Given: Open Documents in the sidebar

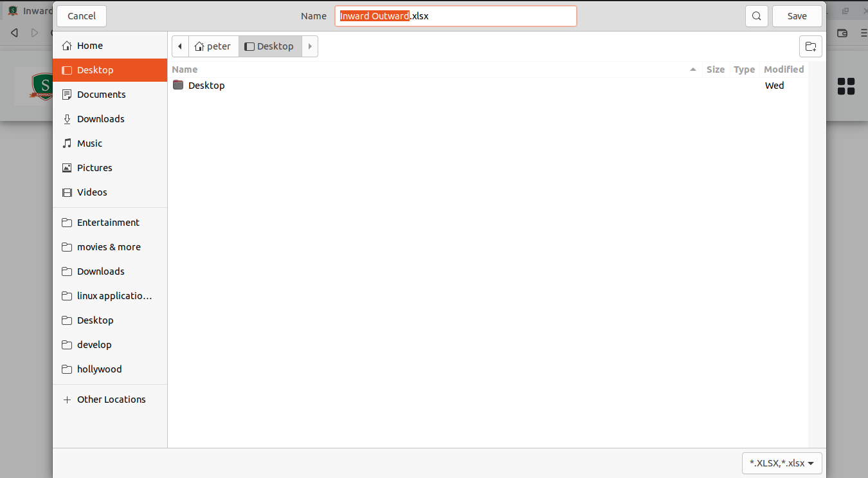Looking at the screenshot, I should coord(101,95).
